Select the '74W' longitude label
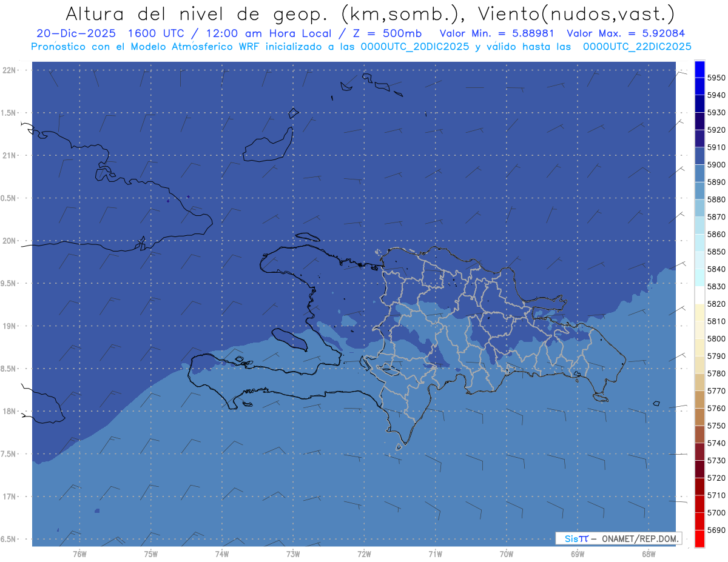The image size is (728, 562). tap(222, 554)
